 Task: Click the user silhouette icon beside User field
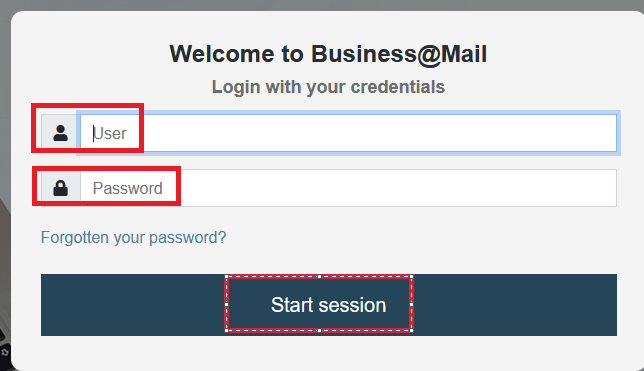click(x=60, y=133)
